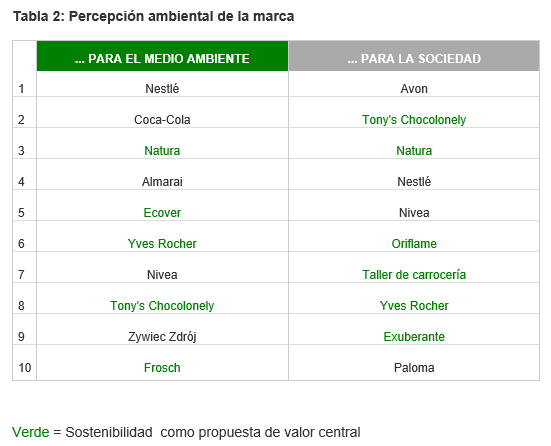This screenshot has height=446, width=551.
Task: Click Avon in the society column
Action: click(x=414, y=89)
